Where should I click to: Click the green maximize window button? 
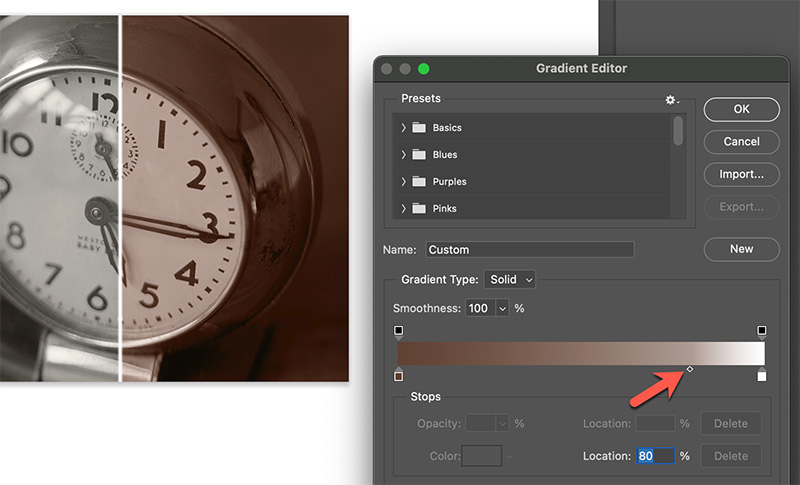(x=424, y=68)
